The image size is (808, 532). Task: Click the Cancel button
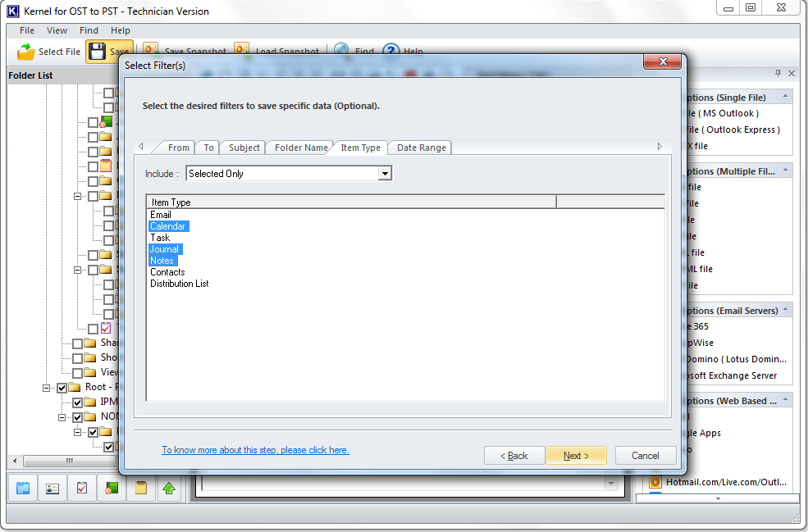click(645, 456)
